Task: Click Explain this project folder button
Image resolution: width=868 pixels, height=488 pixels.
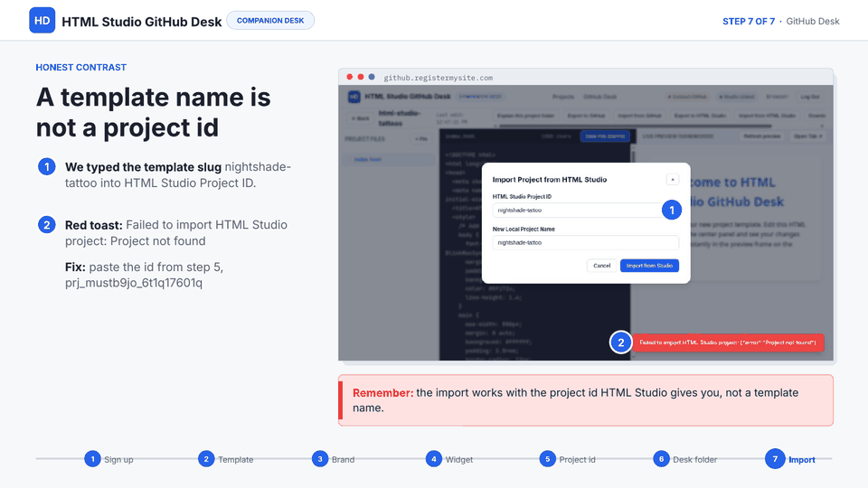Action: [x=525, y=116]
